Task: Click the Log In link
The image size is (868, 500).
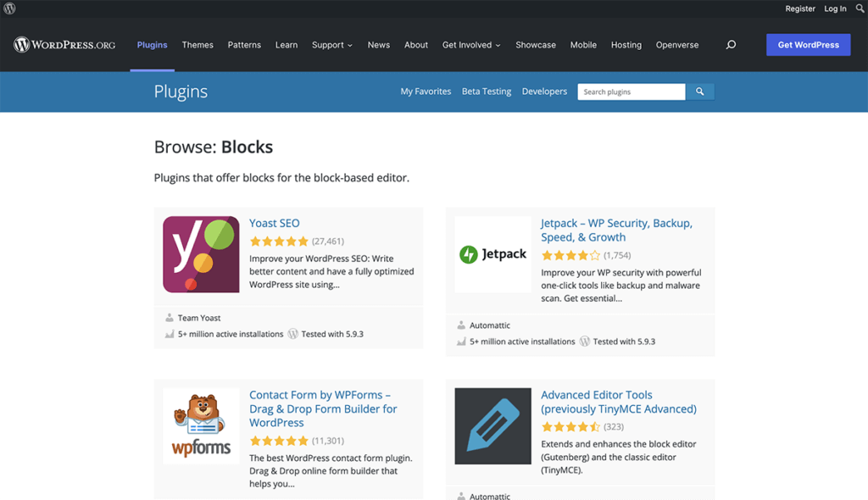Action: pos(835,8)
